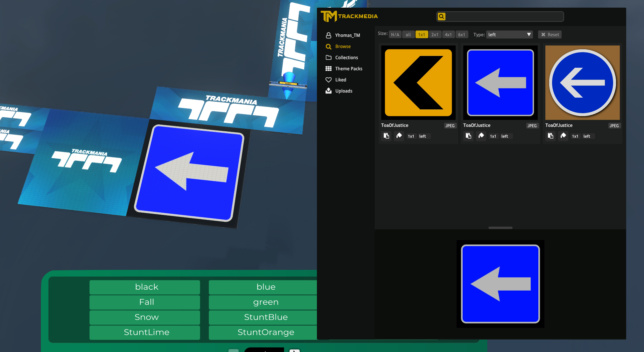Select the 6x1 size option
644x352 pixels.
462,34
